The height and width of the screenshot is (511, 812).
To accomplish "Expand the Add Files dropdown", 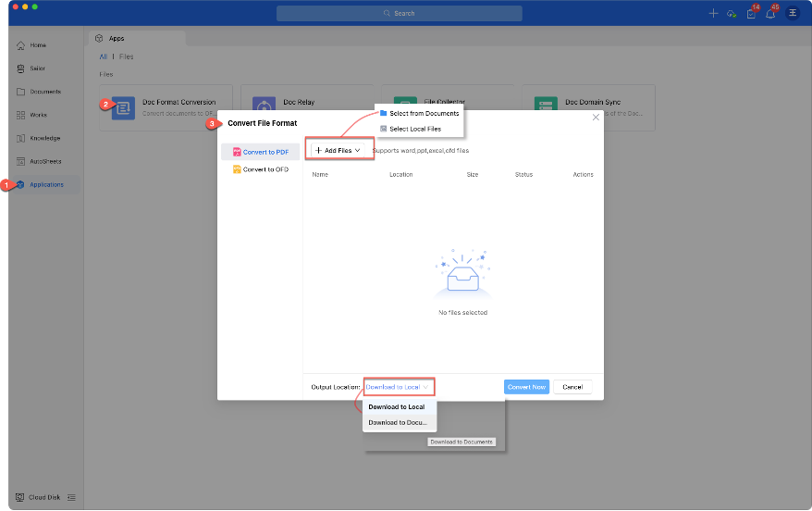I will [338, 150].
